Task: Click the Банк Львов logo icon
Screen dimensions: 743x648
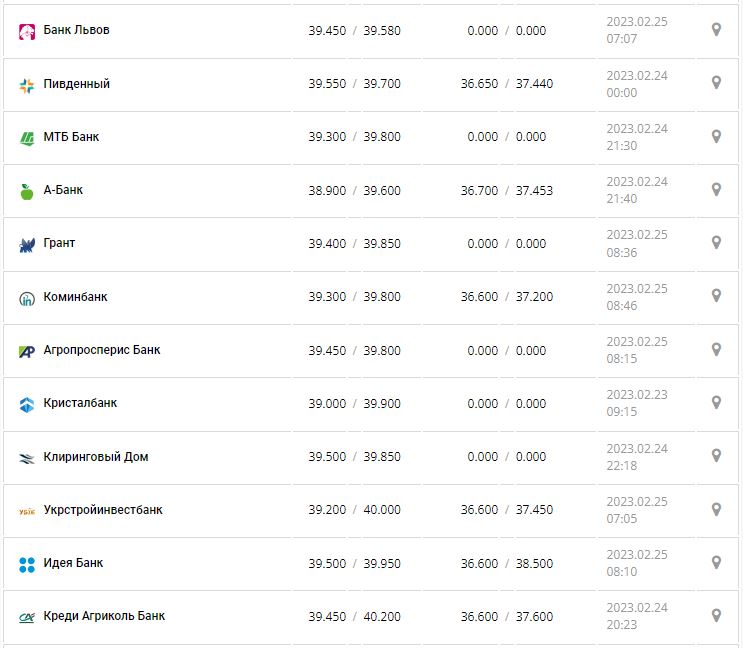Action: pos(27,31)
